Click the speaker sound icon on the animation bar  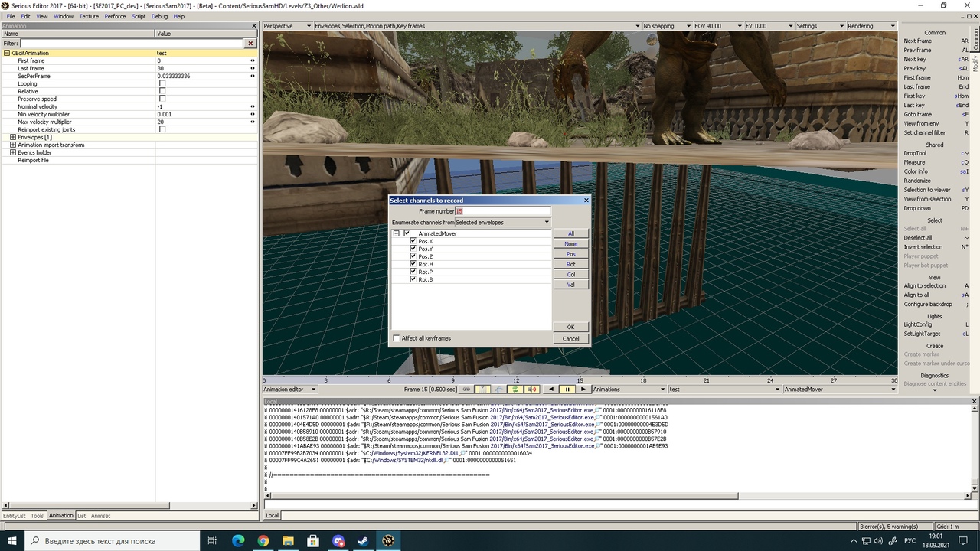(x=532, y=390)
